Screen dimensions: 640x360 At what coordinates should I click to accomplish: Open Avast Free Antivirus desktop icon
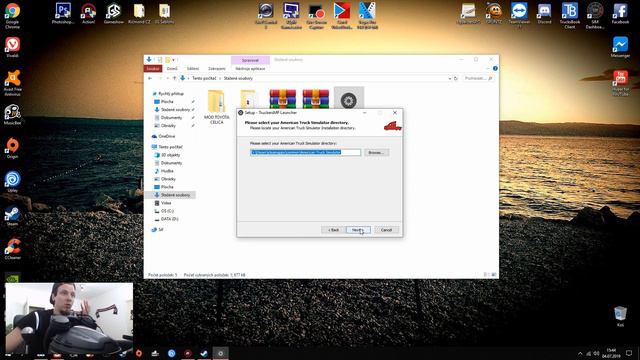(12, 83)
